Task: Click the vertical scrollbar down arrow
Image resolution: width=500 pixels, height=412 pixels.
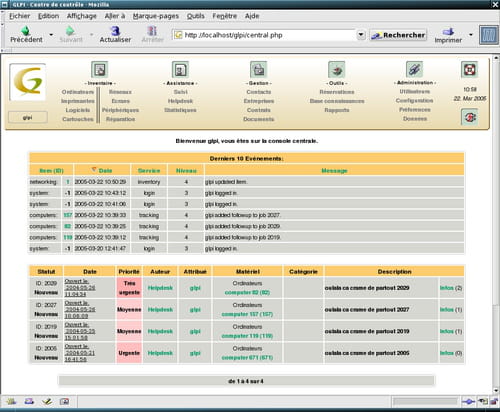Action: click(x=496, y=390)
